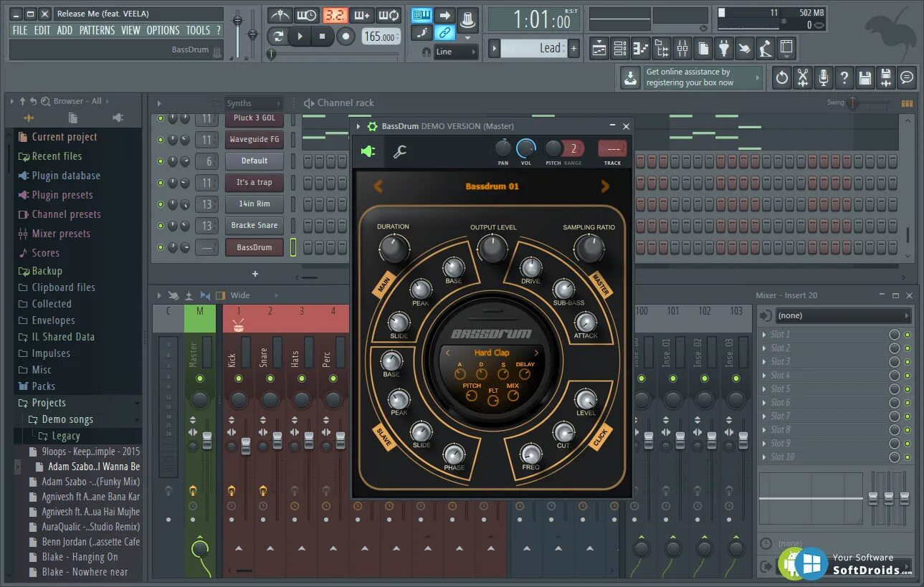
Task: Open the mixer (none) input dropdown
Action: (844, 315)
